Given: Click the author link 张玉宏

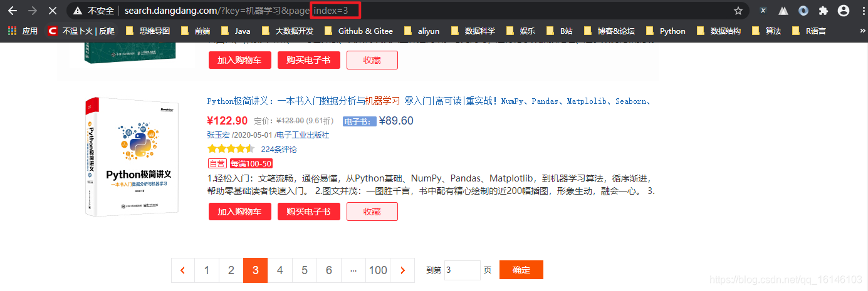Looking at the screenshot, I should coord(219,135).
